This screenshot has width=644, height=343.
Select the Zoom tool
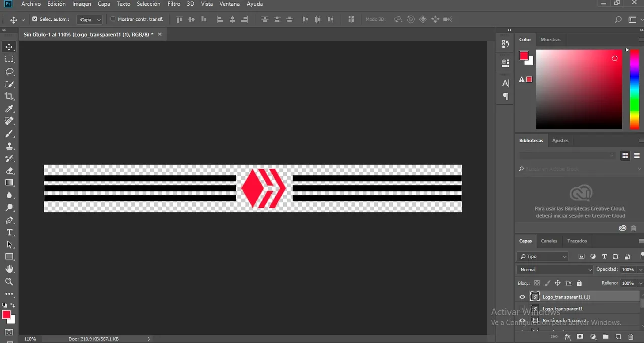[9, 282]
